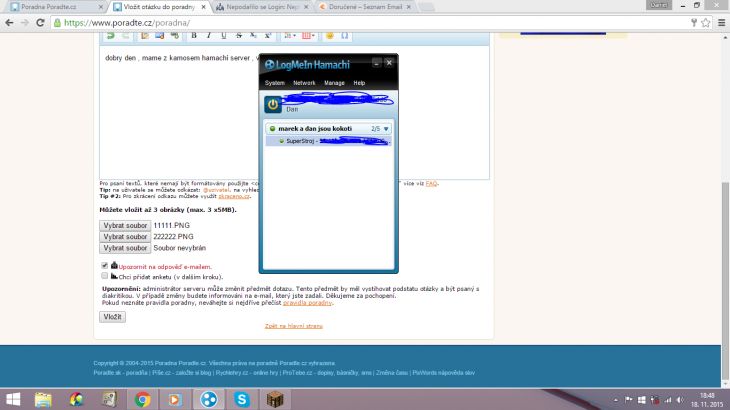Viewport: 730px width, 410px height.
Task: Open the red table dropdown in editor toolbar
Action: click(308, 36)
